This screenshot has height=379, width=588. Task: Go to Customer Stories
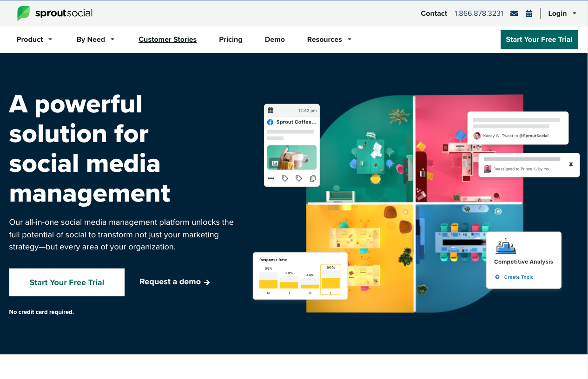[167, 39]
